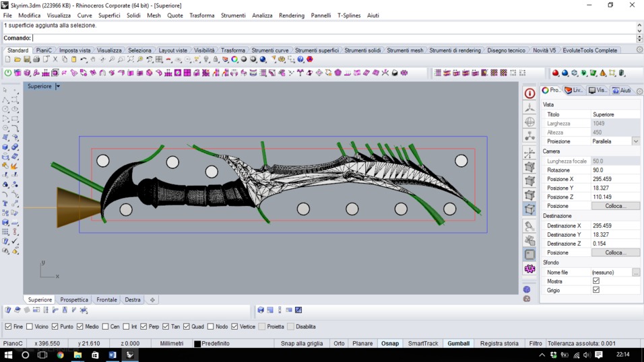Open the T-Splines menu
Screen dimensions: 644x362
click(x=349, y=15)
